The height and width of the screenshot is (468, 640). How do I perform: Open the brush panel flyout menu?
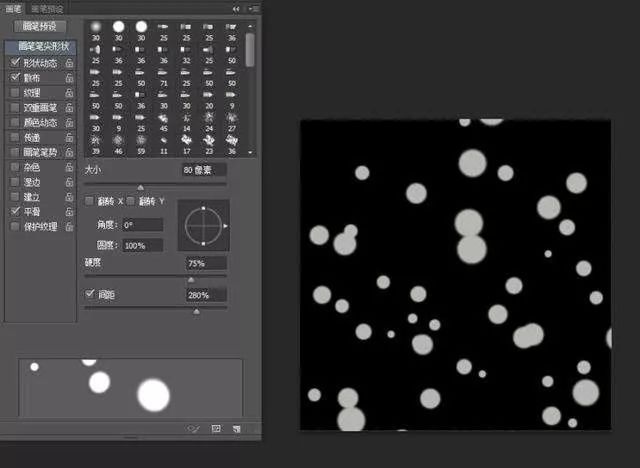click(x=254, y=9)
